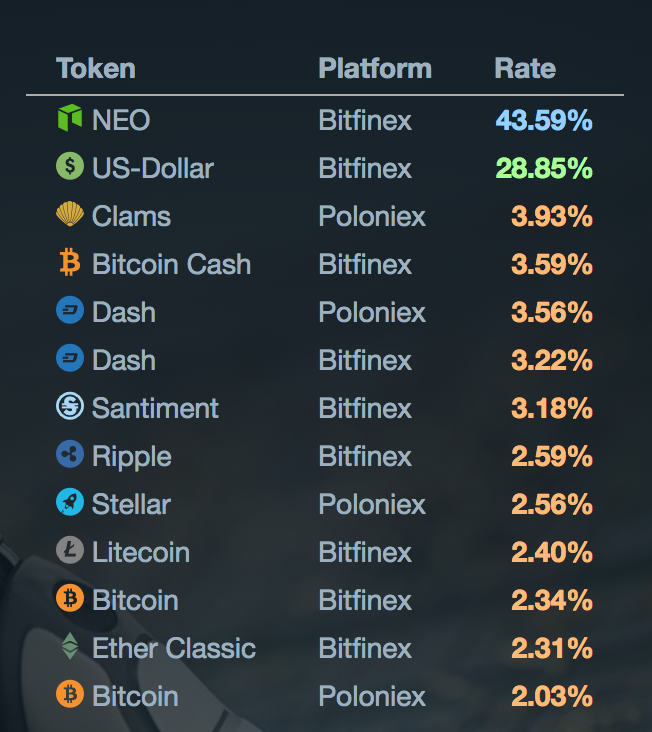Screen dimensions: 652x732
Task: Click the Santiment token icon
Action: tap(69, 407)
